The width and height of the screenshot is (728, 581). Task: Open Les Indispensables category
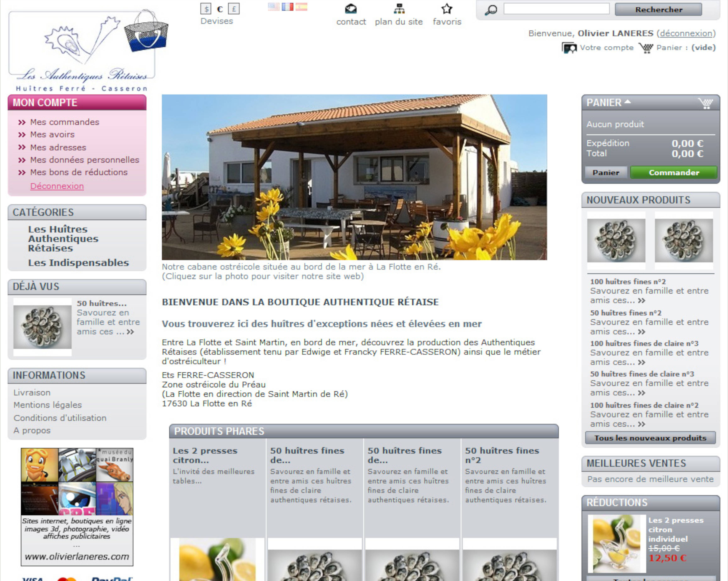[78, 263]
